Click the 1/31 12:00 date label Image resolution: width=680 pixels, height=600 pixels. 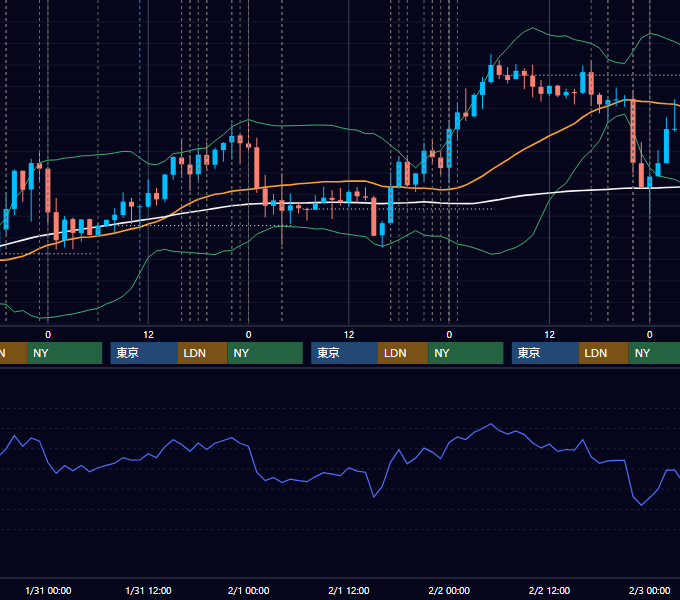148,590
